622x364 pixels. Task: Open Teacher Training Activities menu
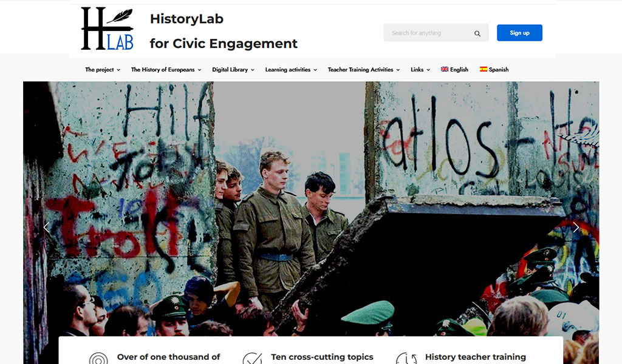[360, 69]
